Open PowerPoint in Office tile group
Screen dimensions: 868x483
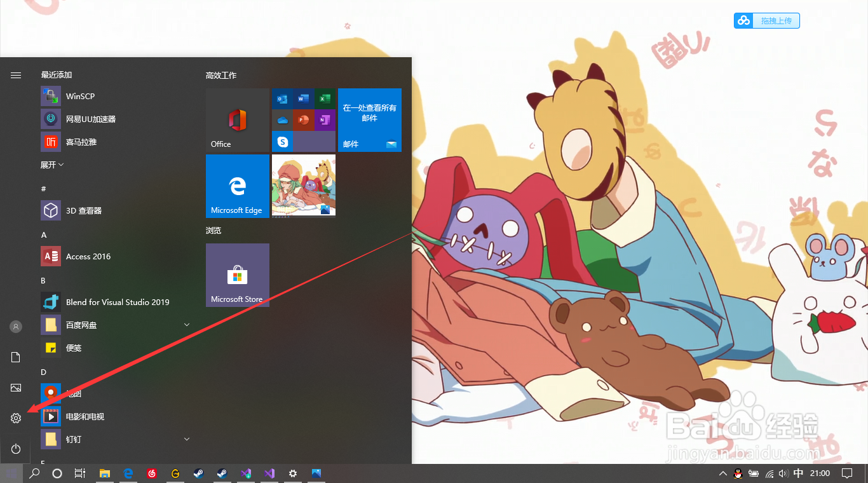pyautogui.click(x=304, y=119)
